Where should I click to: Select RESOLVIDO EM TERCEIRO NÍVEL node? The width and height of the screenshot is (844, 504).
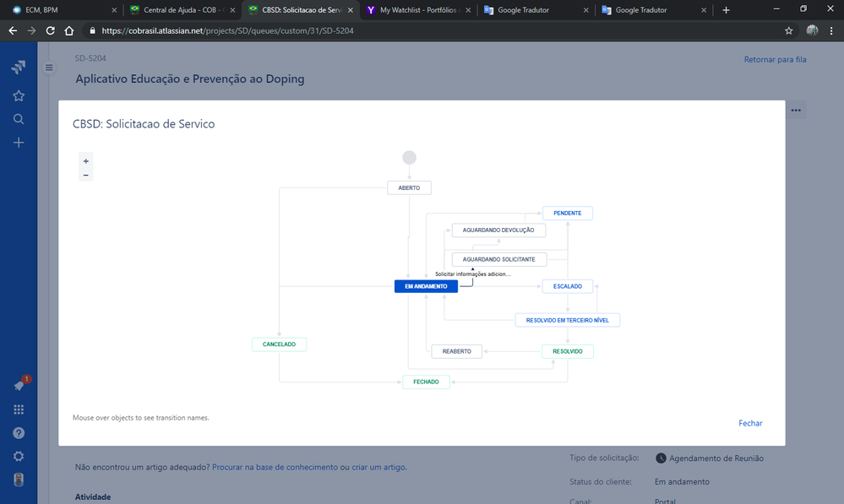click(568, 320)
